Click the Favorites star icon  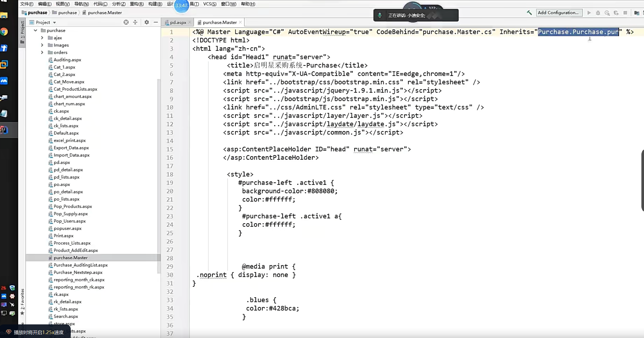click(22, 313)
